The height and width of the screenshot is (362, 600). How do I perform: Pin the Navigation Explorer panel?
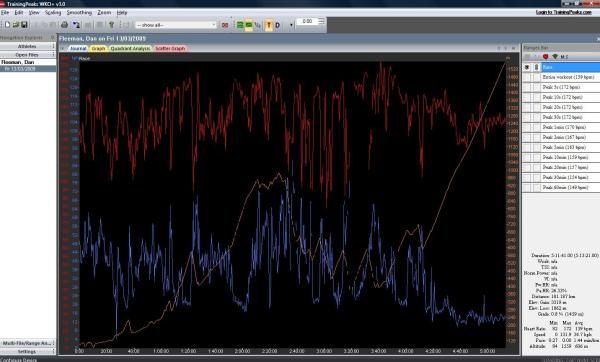(x=53, y=38)
